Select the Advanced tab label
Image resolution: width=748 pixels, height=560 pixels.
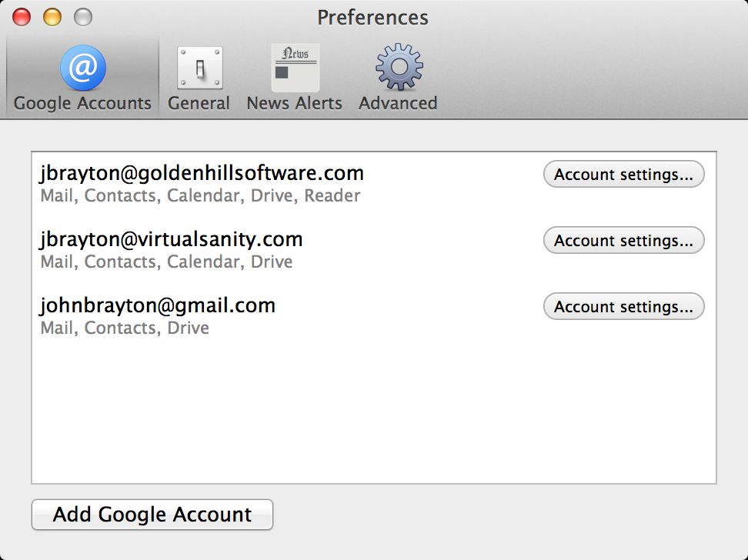(398, 103)
